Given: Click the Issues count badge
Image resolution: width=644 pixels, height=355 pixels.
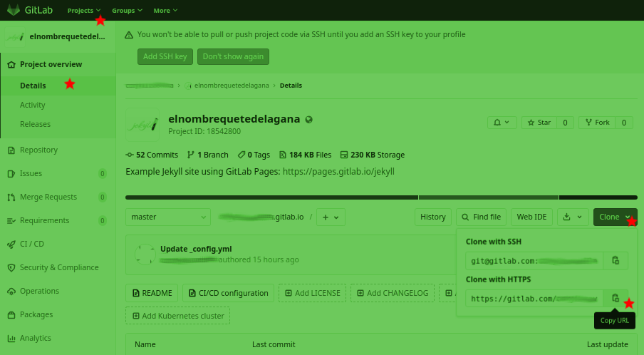Looking at the screenshot, I should pyautogui.click(x=103, y=174).
